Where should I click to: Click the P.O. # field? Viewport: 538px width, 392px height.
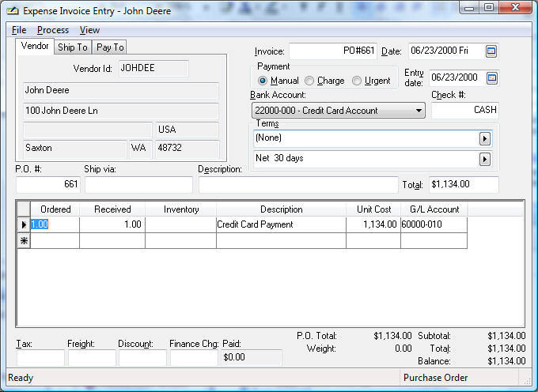click(x=48, y=184)
